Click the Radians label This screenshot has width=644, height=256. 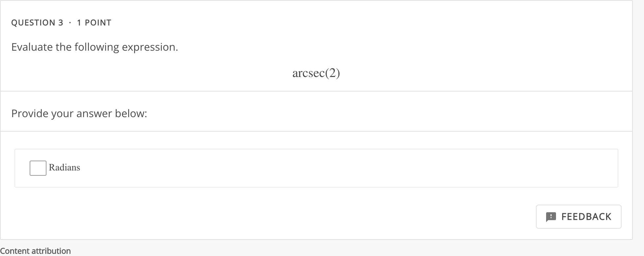[x=64, y=168]
